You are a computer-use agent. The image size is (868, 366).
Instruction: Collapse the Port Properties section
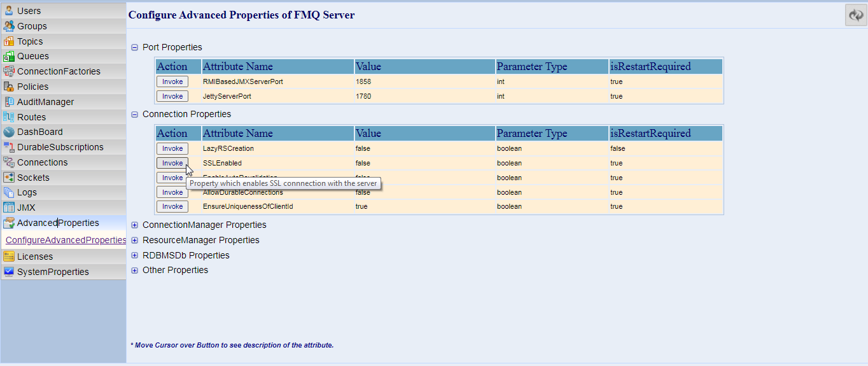pos(134,47)
